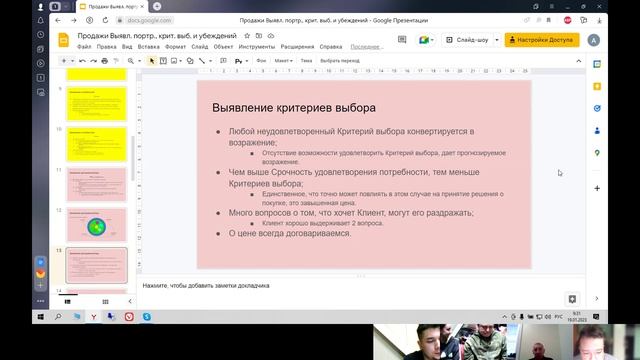
Task: Open the Вставка menu
Action: [x=149, y=47]
